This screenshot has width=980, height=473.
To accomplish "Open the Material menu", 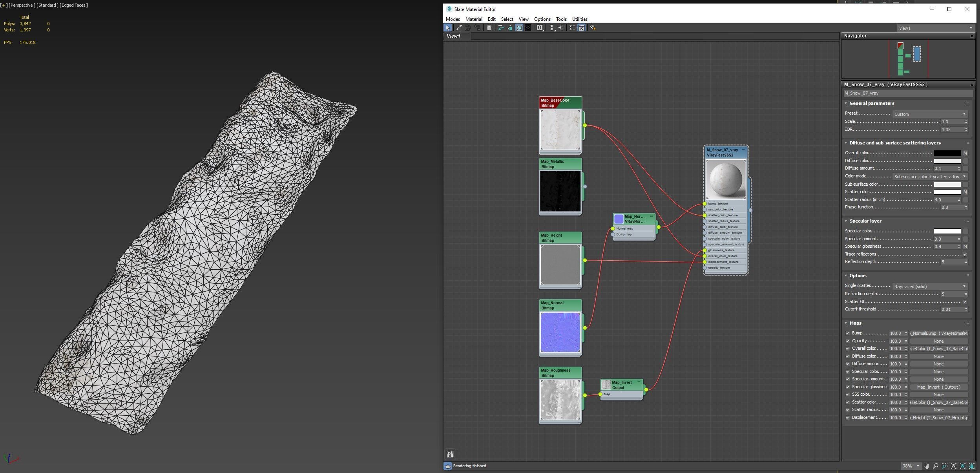I will pyautogui.click(x=473, y=19).
